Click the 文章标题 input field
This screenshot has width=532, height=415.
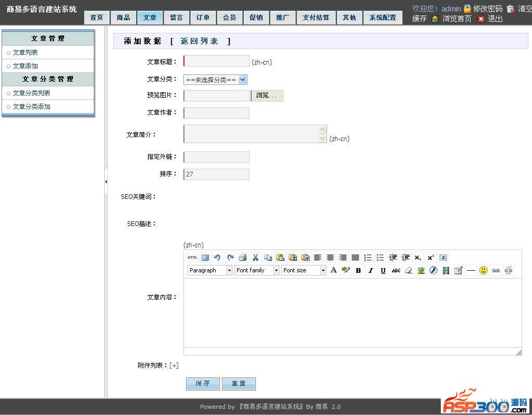click(x=217, y=61)
